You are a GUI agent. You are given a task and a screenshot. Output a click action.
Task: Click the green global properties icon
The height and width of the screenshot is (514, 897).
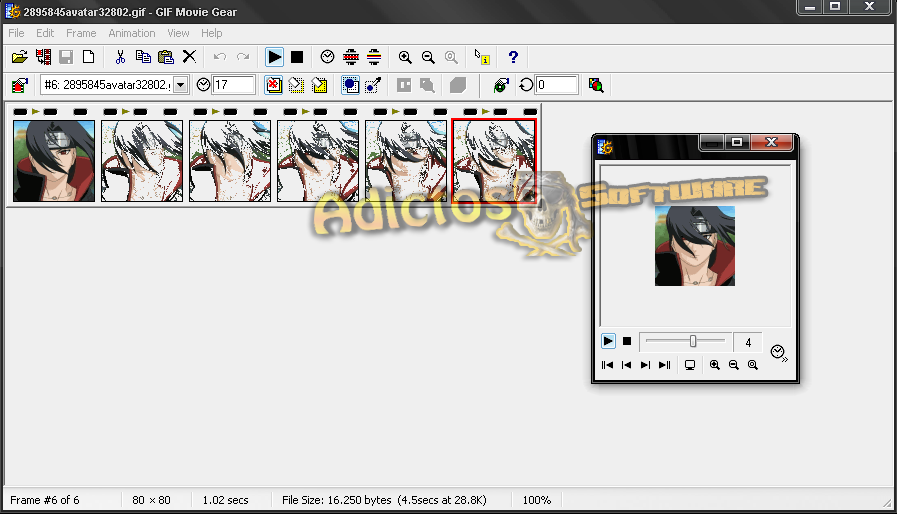click(501, 85)
